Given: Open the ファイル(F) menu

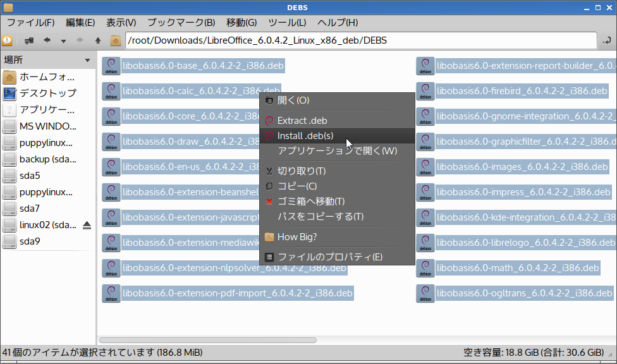Looking at the screenshot, I should 31,22.
